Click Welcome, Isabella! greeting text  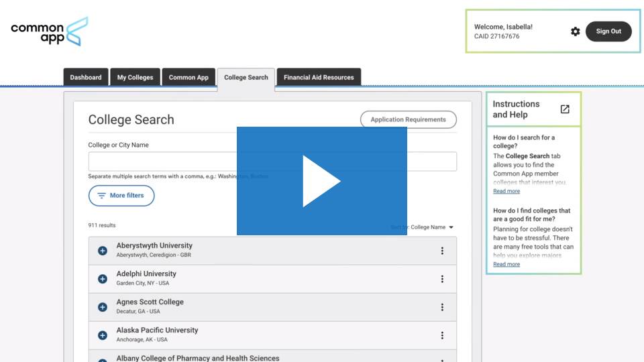[503, 27]
